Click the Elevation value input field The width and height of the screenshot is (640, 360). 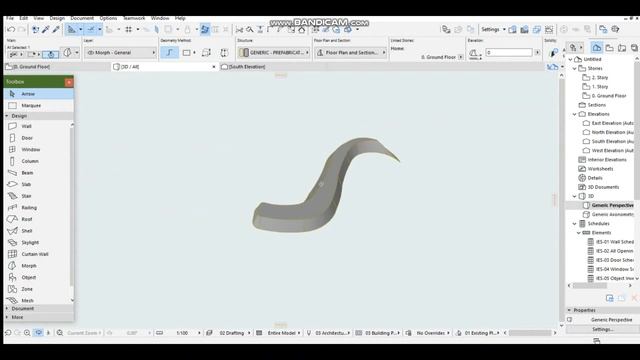[x=509, y=53]
